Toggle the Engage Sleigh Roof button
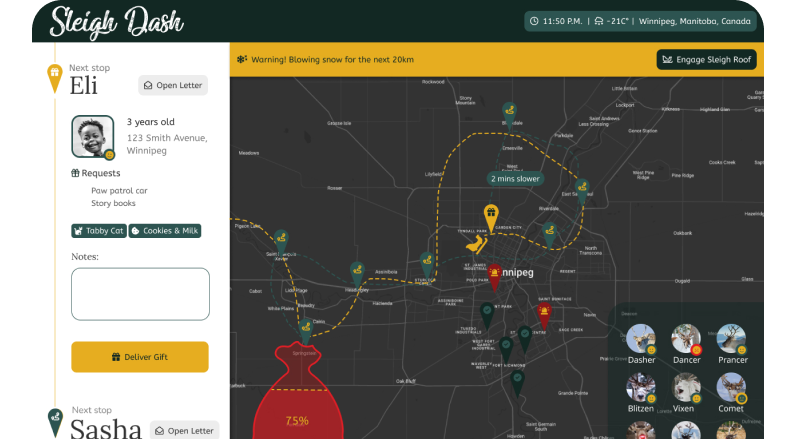Image resolution: width=796 pixels, height=439 pixels. (x=706, y=60)
